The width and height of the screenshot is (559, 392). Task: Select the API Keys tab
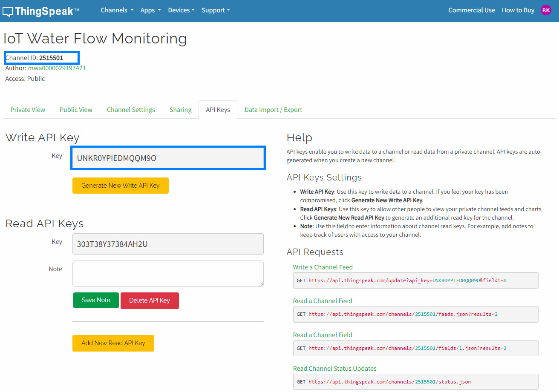pos(218,110)
